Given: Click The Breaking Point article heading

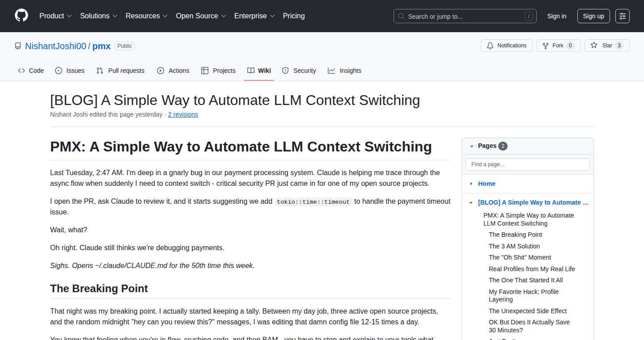Looking at the screenshot, I should [x=99, y=289].
